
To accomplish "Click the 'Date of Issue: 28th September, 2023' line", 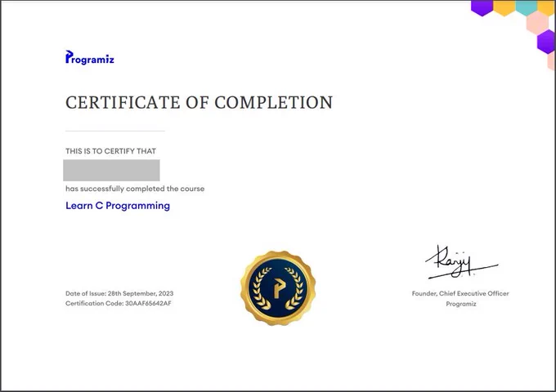I will point(119,293).
